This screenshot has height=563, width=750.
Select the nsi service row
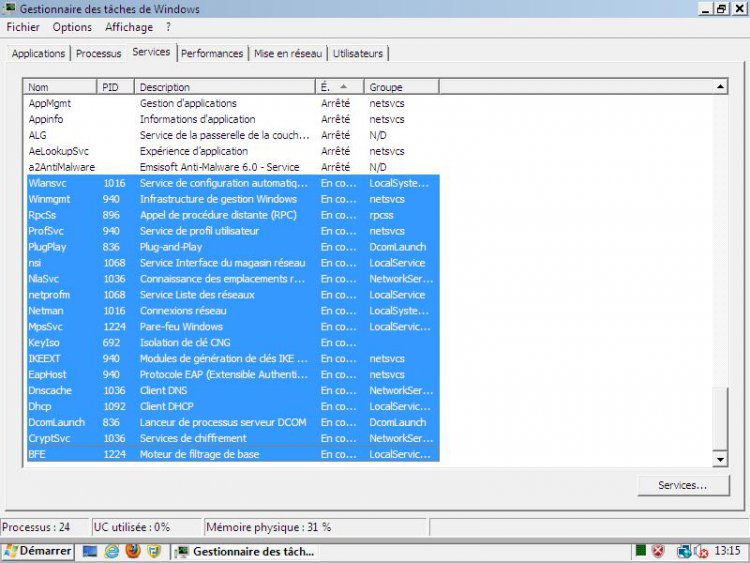tap(232, 263)
